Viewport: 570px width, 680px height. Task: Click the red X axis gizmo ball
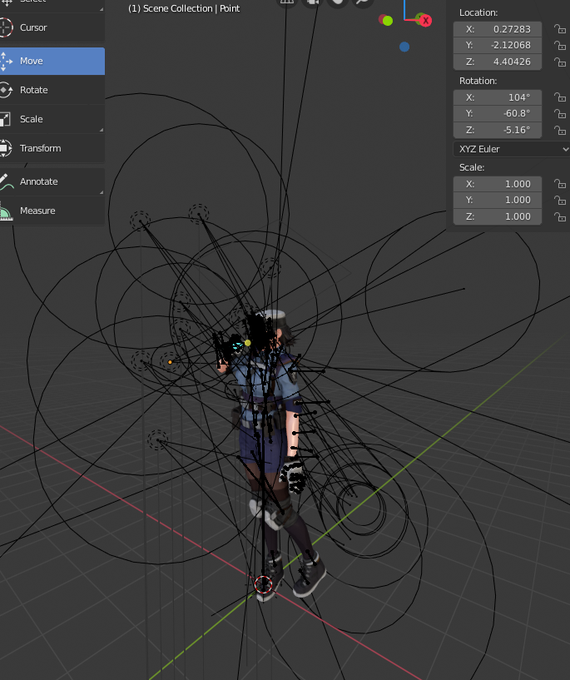(426, 20)
